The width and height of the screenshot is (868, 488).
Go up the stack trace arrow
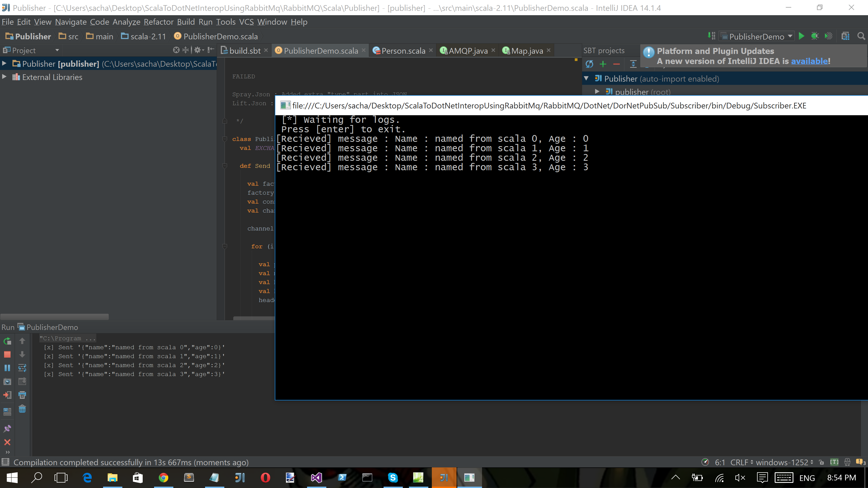(x=22, y=341)
